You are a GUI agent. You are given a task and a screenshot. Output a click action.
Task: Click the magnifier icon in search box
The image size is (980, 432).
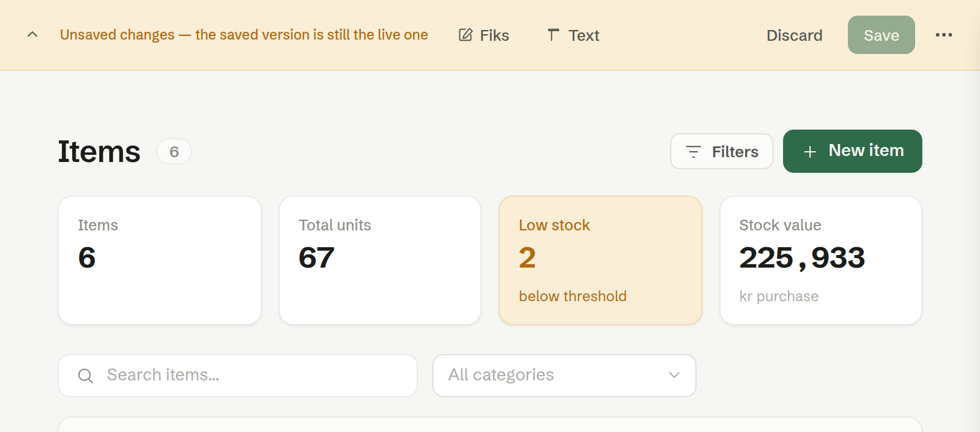pos(86,376)
